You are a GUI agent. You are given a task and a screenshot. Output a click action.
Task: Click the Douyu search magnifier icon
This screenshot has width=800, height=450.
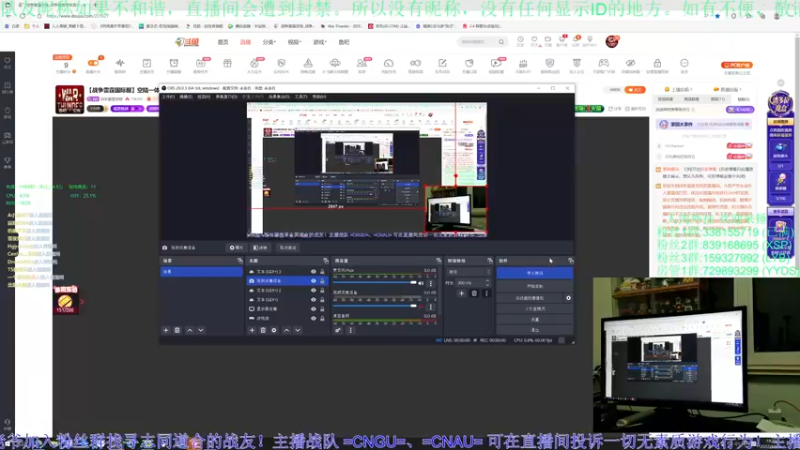[501, 42]
